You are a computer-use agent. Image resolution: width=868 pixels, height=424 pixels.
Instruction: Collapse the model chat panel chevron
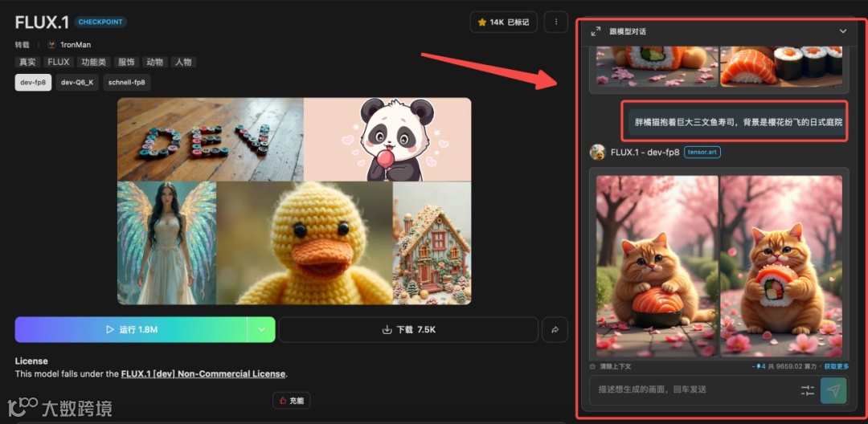click(x=842, y=31)
